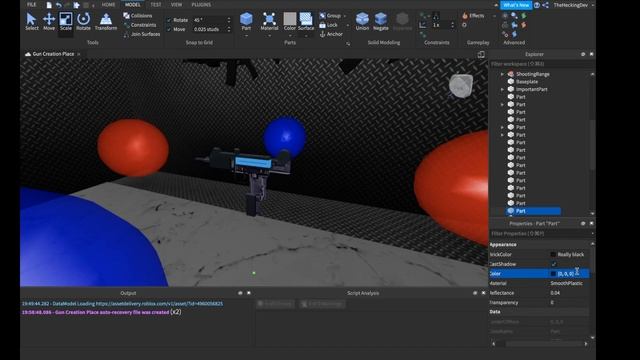Viewport: 640px width, 360px height.
Task: Click the help icon beside What's New
Action: [537, 5]
